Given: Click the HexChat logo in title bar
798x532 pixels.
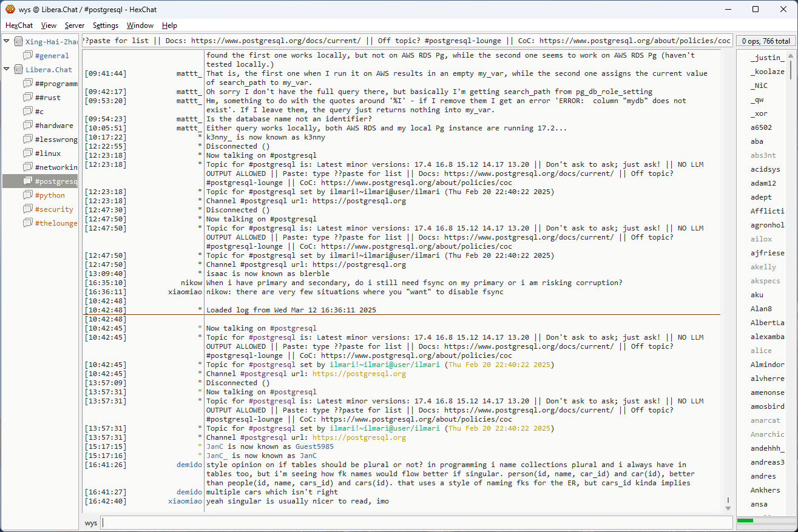Looking at the screenshot, I should tap(10, 9).
